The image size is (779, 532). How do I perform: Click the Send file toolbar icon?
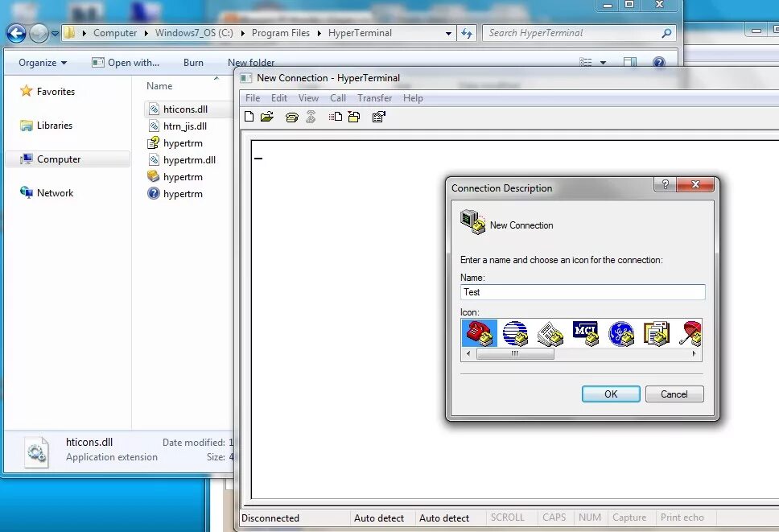coord(336,117)
